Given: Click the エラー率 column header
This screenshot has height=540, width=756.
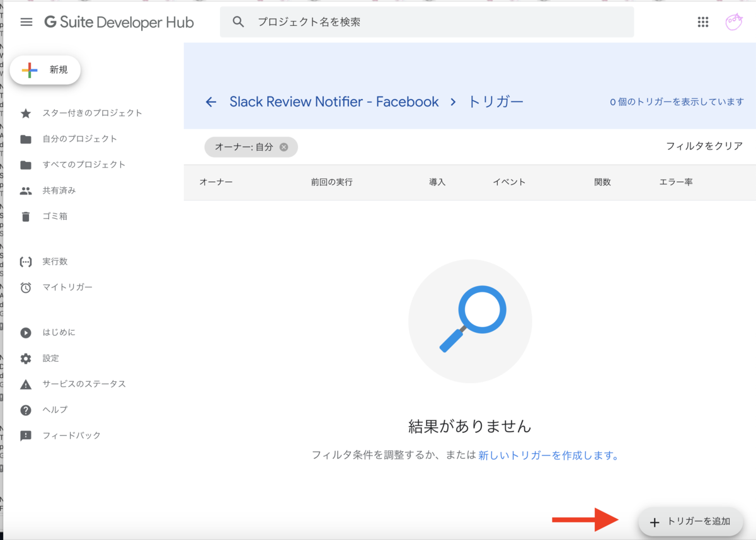Looking at the screenshot, I should click(x=676, y=182).
